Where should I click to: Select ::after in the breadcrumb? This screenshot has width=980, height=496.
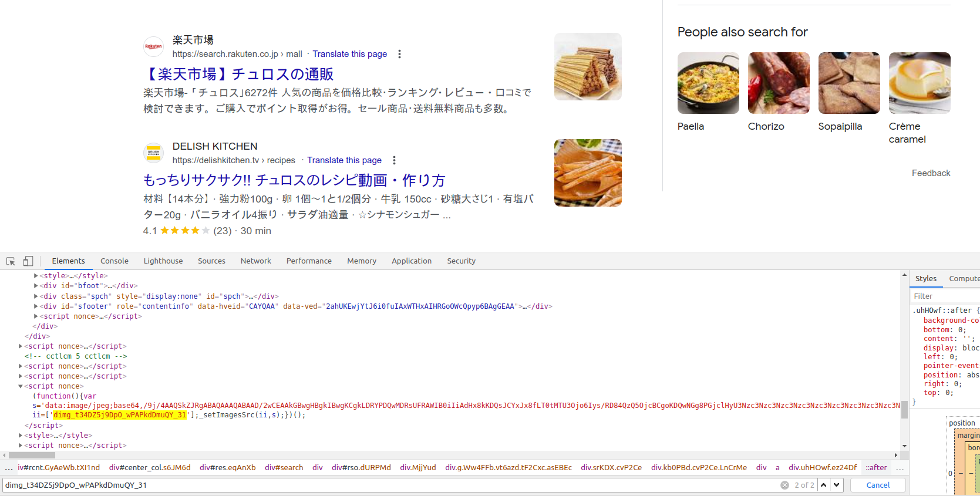click(x=876, y=468)
